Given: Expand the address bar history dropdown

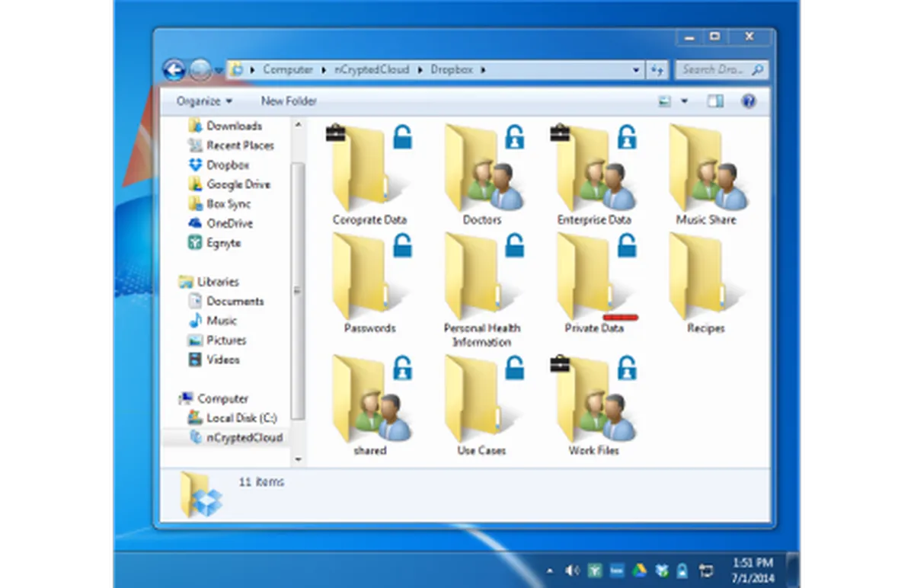Looking at the screenshot, I should pos(636,70).
